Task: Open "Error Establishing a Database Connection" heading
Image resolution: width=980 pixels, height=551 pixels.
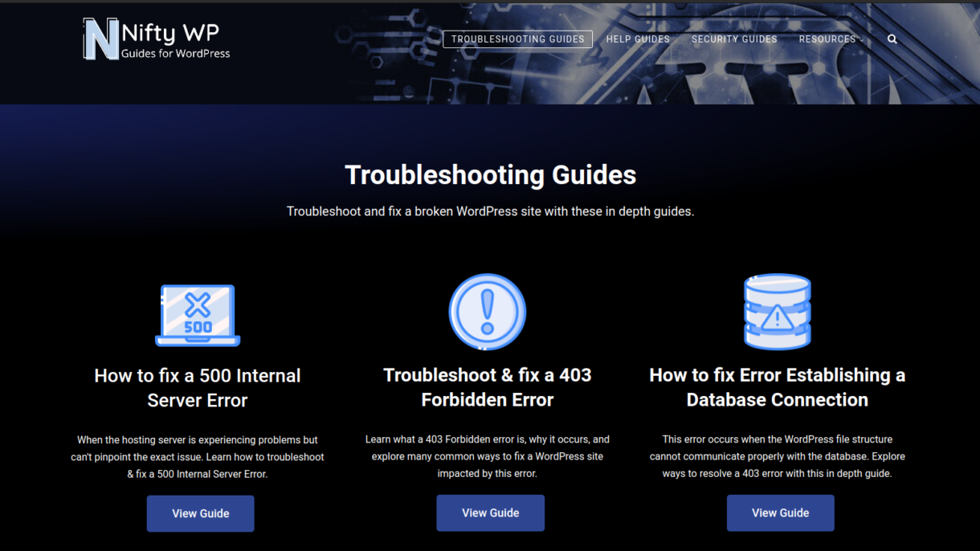Action: pos(777,387)
